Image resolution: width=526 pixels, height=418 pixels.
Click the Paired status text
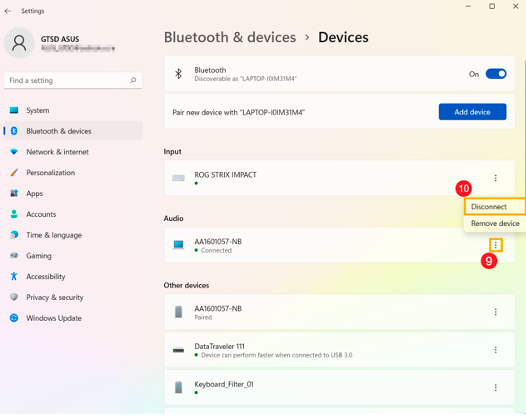pos(203,317)
